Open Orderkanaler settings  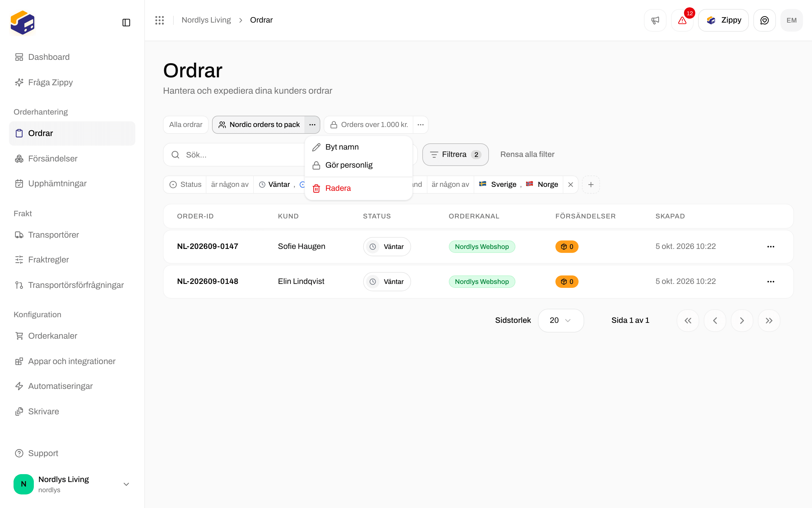pos(72,336)
